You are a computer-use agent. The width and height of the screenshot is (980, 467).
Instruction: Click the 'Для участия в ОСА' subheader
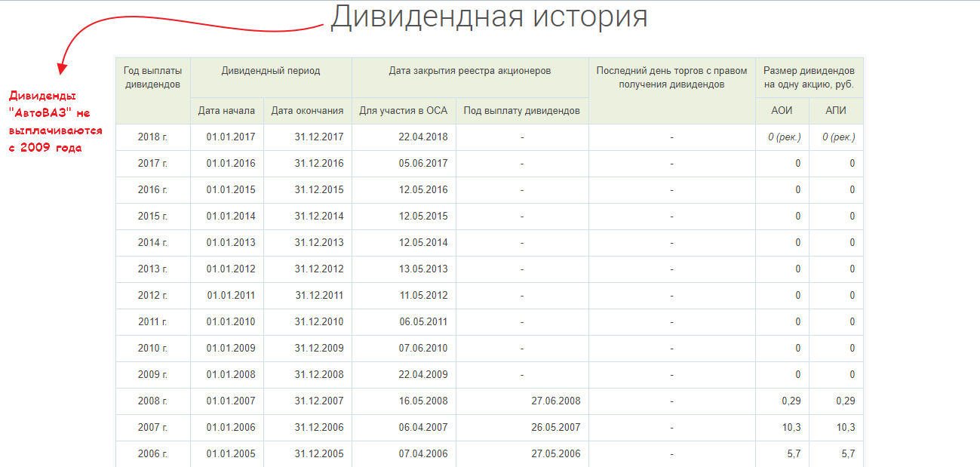click(404, 111)
